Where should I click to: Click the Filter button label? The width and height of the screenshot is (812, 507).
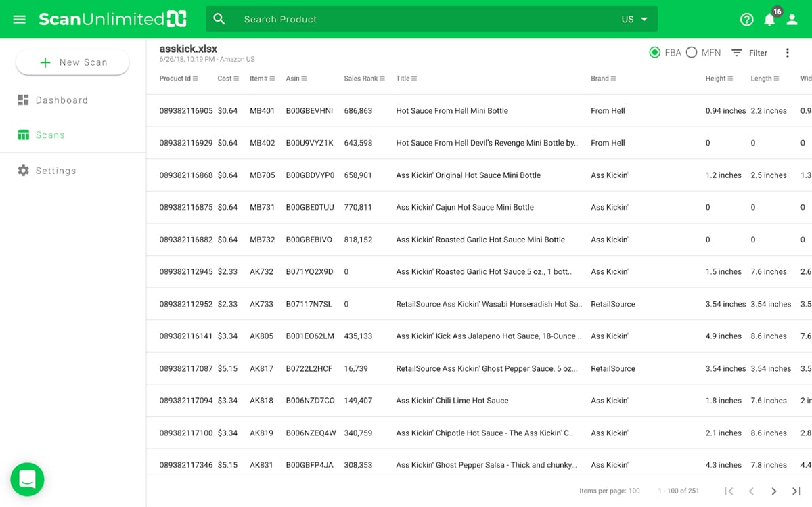pyautogui.click(x=758, y=53)
